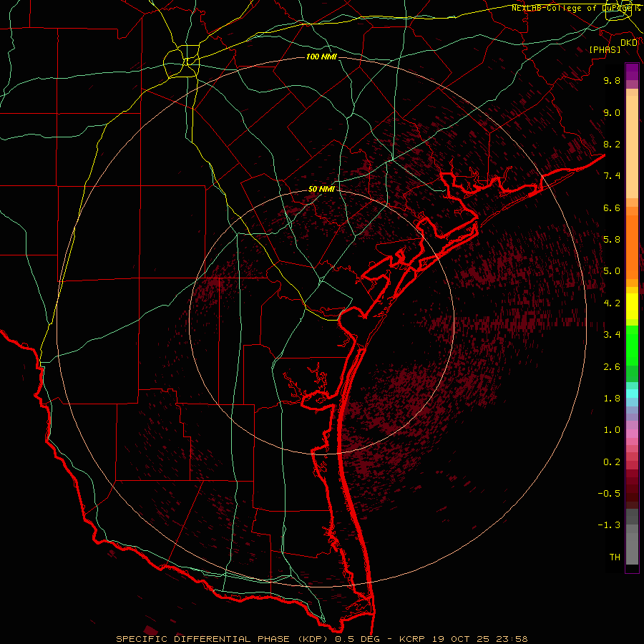Pick the 5.8 scale label
The width and height of the screenshot is (644, 644).
pyautogui.click(x=612, y=240)
